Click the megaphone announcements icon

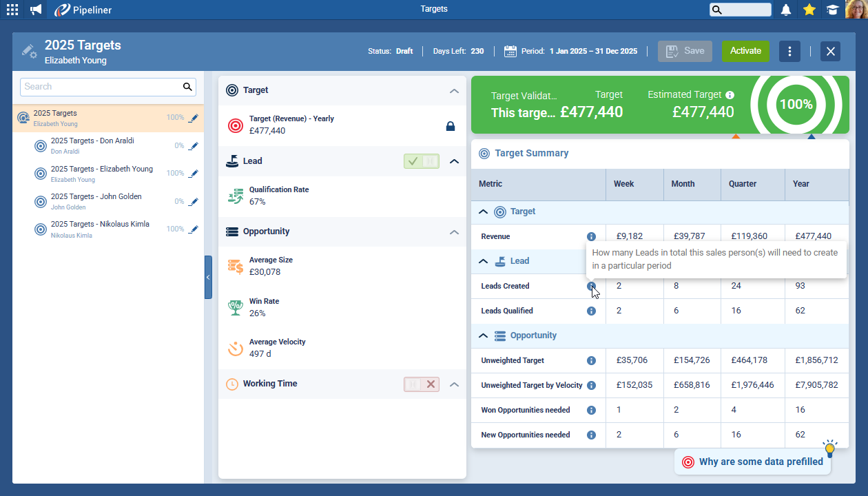click(x=36, y=10)
